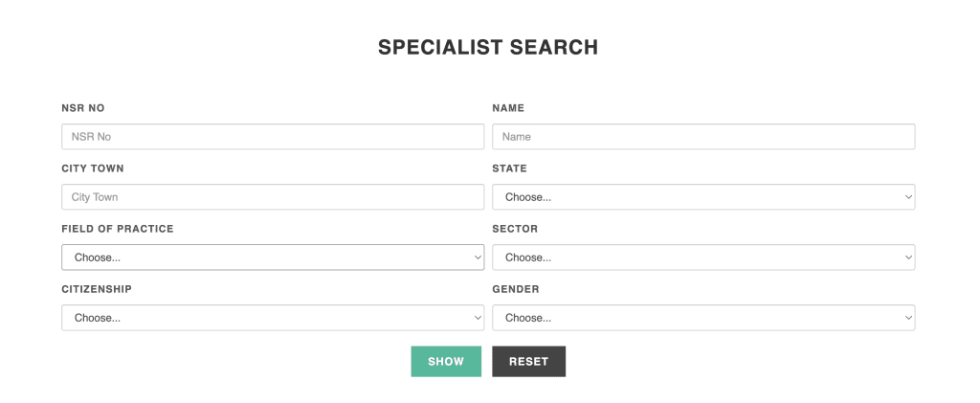980x403 pixels.
Task: Expand the Field of Practice dropdown
Action: pos(273,257)
